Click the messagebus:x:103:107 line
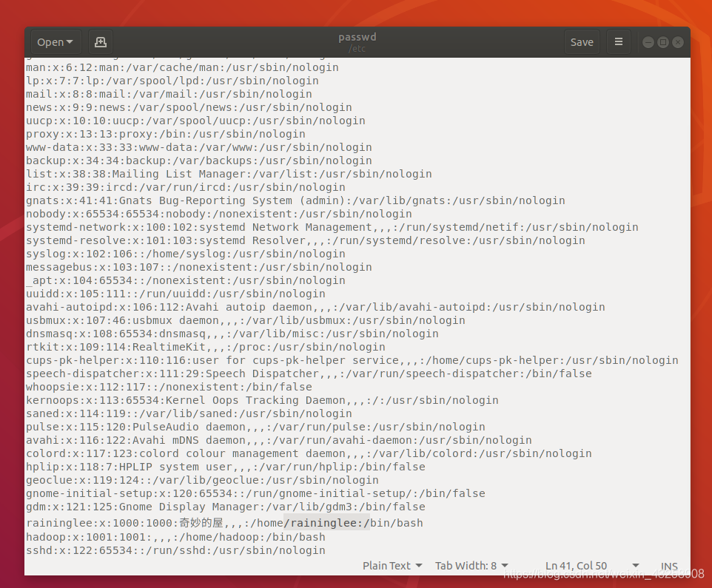 [199, 267]
